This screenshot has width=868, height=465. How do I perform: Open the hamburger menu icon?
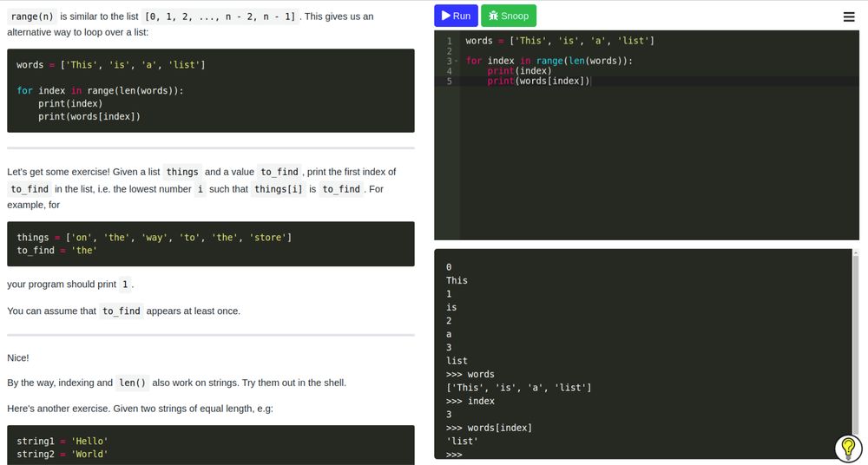(x=849, y=16)
